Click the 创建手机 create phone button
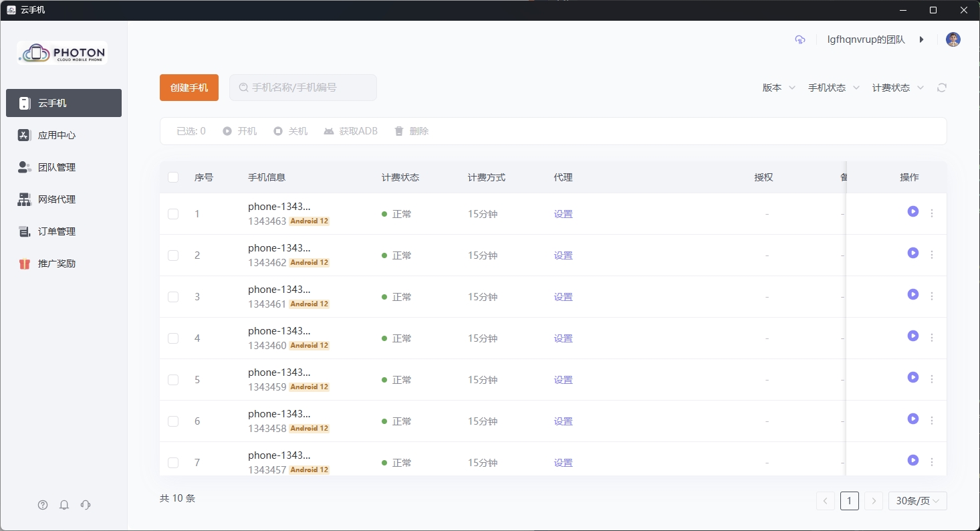This screenshot has height=531, width=980. click(x=189, y=87)
